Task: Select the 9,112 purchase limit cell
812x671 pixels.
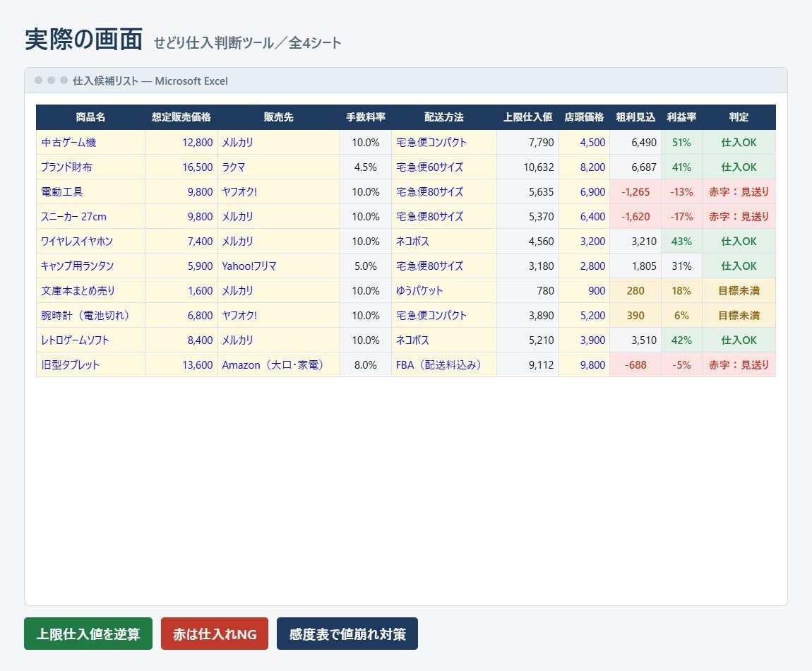Action: pos(527,364)
